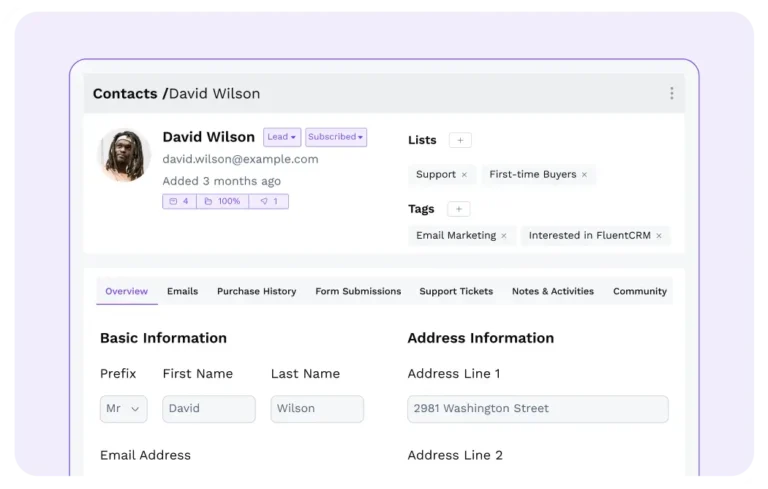Click the Address Line 1 field
The width and height of the screenshot is (768, 489).
pos(538,409)
